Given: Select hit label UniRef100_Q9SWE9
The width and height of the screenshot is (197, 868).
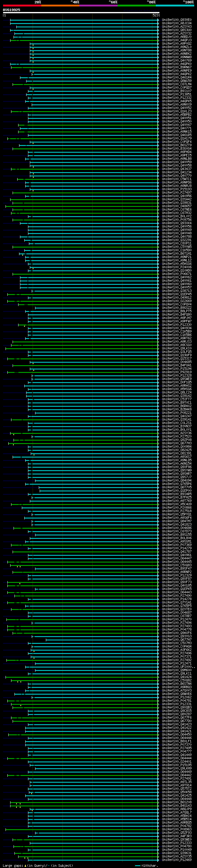Looking at the screenshot, I should click(177, 379).
